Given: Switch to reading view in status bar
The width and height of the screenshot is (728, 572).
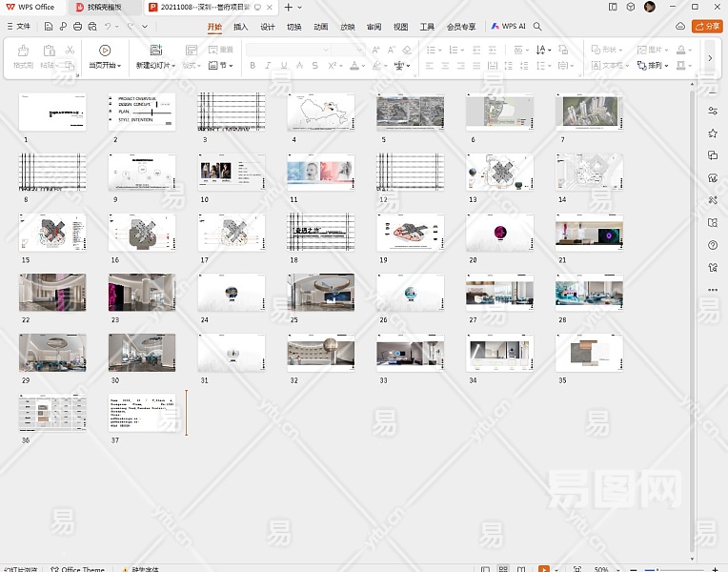Looking at the screenshot, I should point(521,569).
